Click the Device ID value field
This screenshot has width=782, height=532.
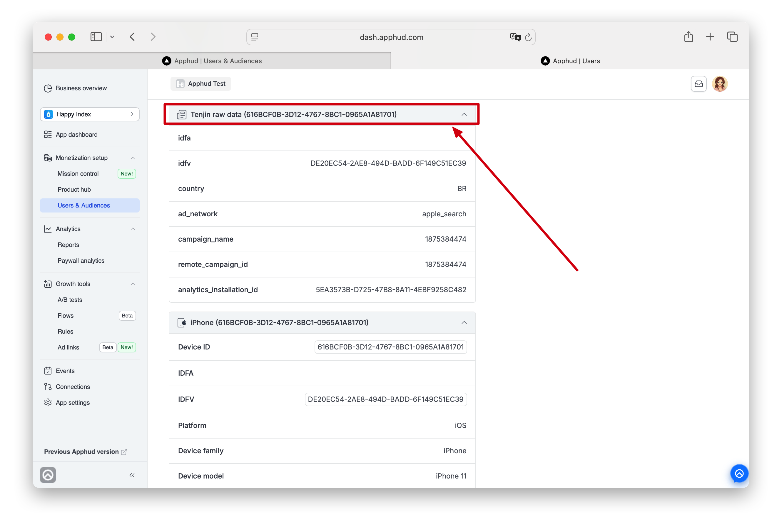click(x=391, y=347)
